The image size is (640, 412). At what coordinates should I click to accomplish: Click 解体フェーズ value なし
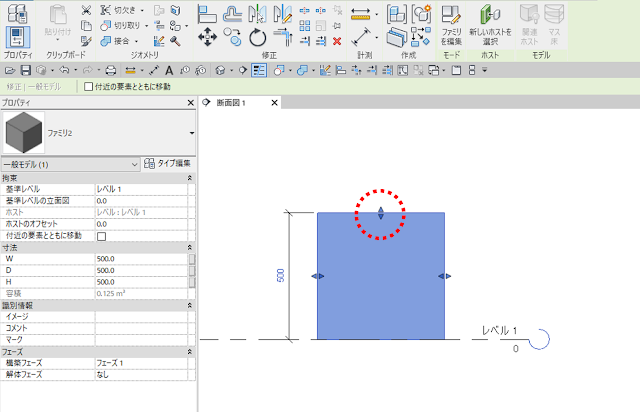click(x=141, y=375)
